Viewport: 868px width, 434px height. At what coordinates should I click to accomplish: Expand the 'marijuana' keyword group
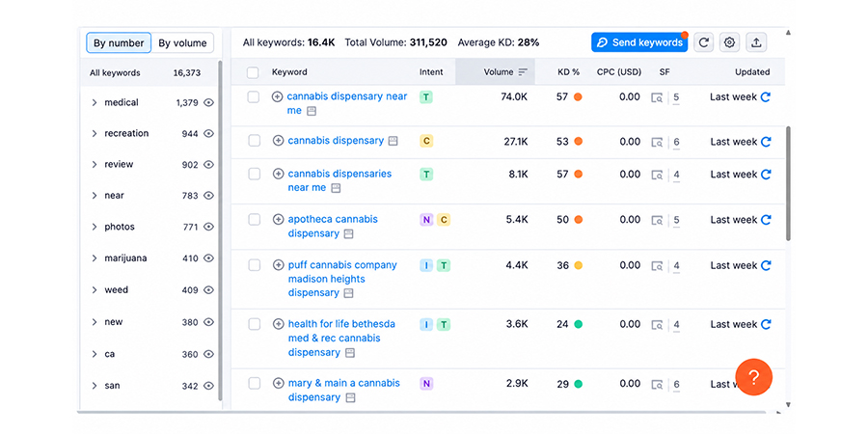pyautogui.click(x=95, y=258)
